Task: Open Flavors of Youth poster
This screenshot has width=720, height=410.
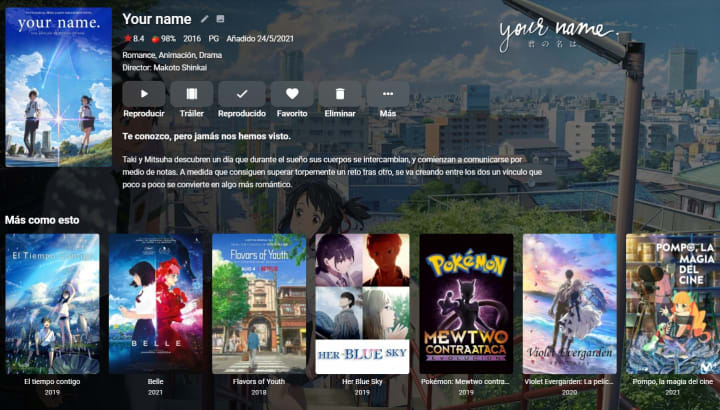Action: (x=259, y=304)
